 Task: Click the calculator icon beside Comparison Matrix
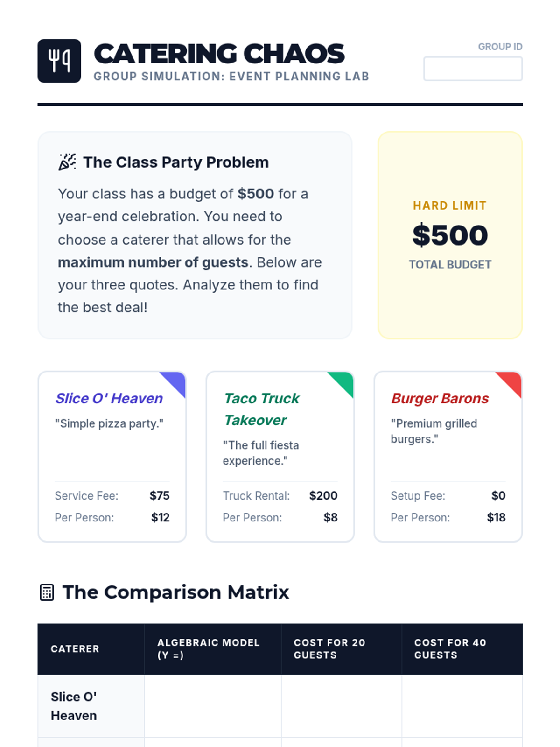pyautogui.click(x=47, y=592)
